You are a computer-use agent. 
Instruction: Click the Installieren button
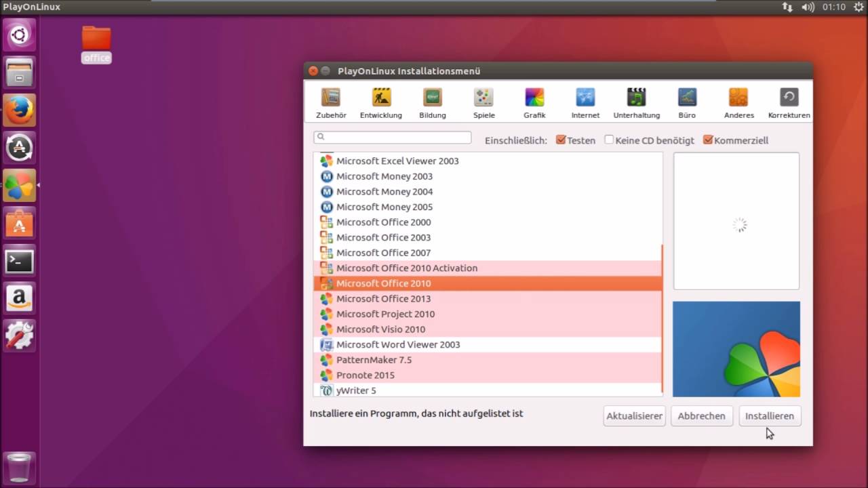[769, 415]
